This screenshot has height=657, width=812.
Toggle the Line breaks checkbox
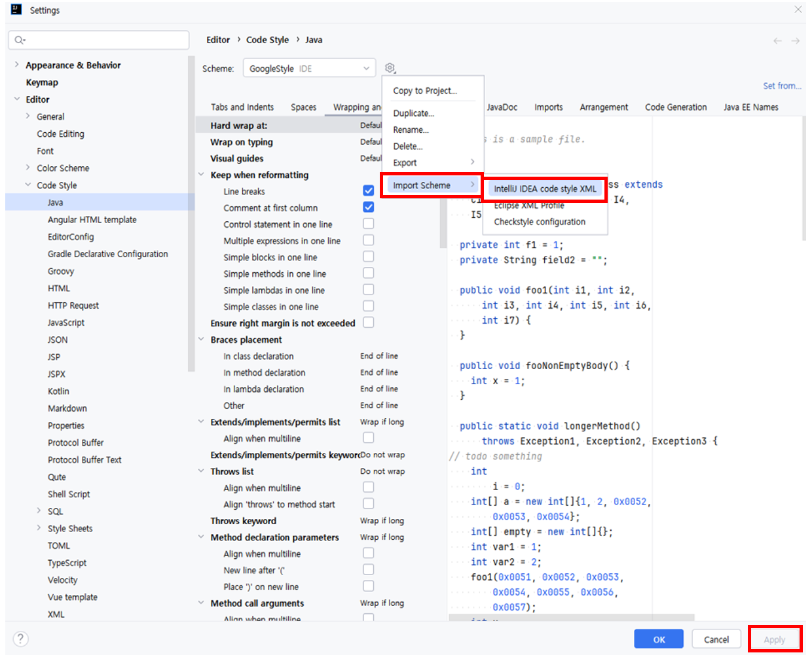(369, 190)
